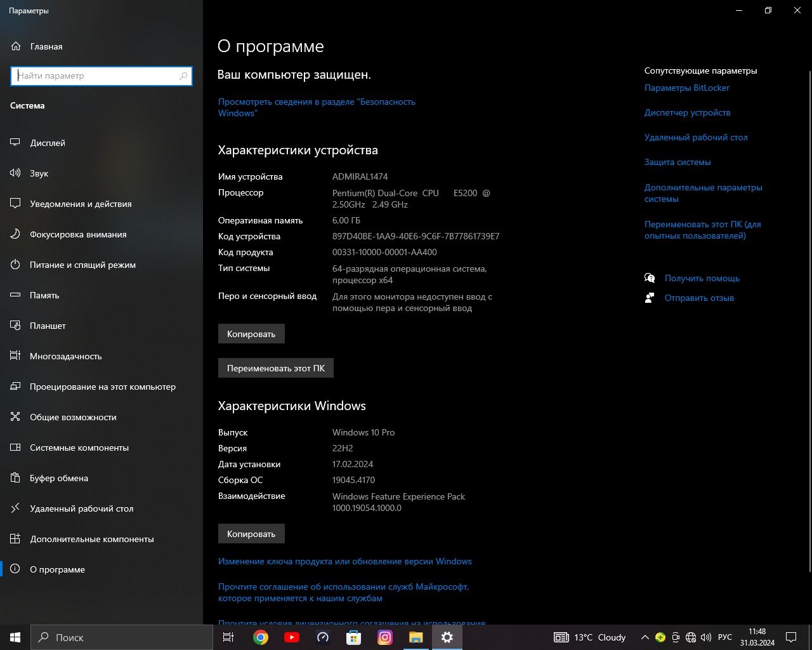Click the taskbar Поиск search box
The image size is (812, 650).
coord(122,637)
